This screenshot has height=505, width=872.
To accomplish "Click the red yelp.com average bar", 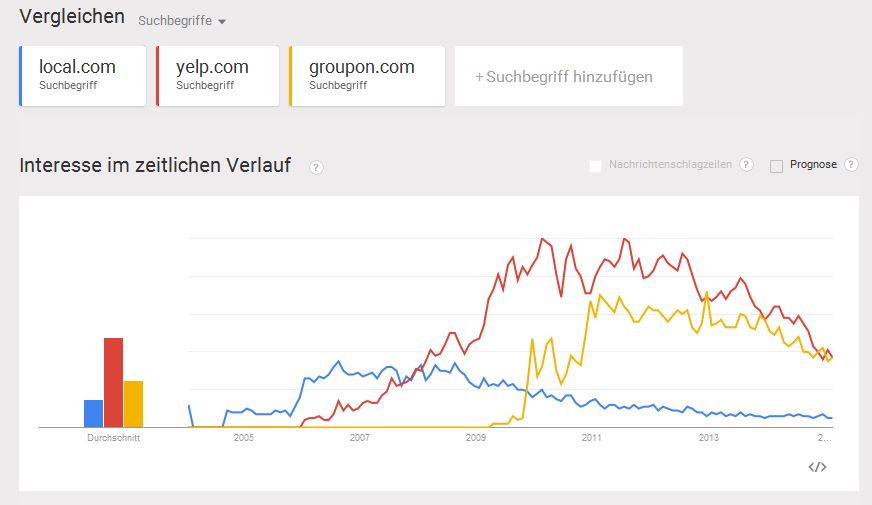I will coord(113,382).
